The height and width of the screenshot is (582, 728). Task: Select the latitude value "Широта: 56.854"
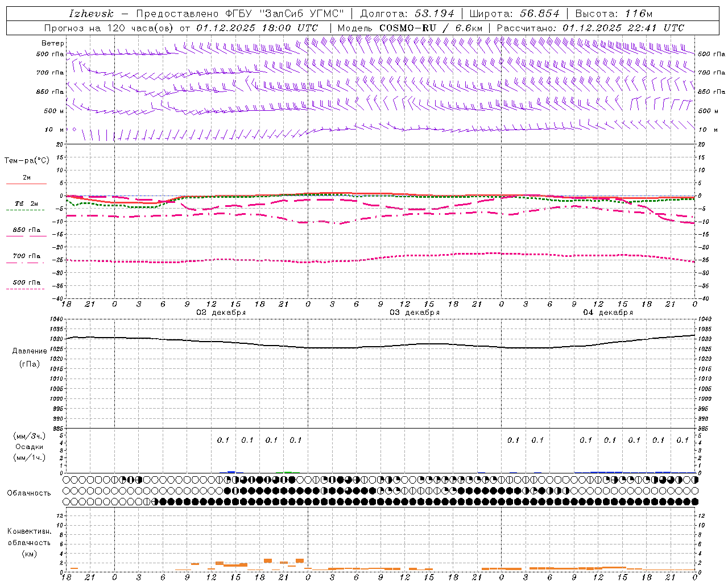(x=515, y=14)
